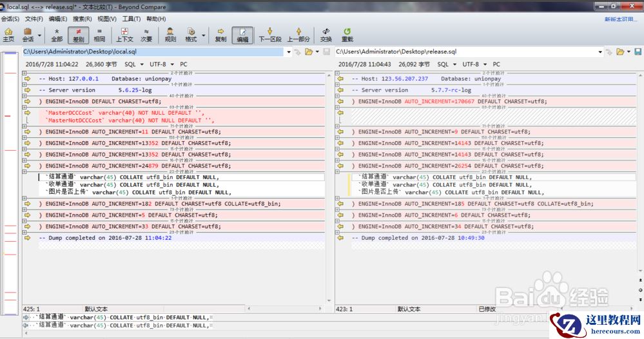Click the Home (主页) toolbar icon
Viewport: 644px width, 339px height.
point(8,34)
